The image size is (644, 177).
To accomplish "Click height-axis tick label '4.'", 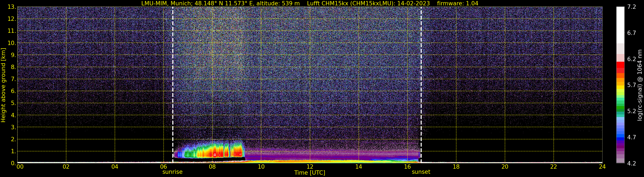I will coord(13,115).
